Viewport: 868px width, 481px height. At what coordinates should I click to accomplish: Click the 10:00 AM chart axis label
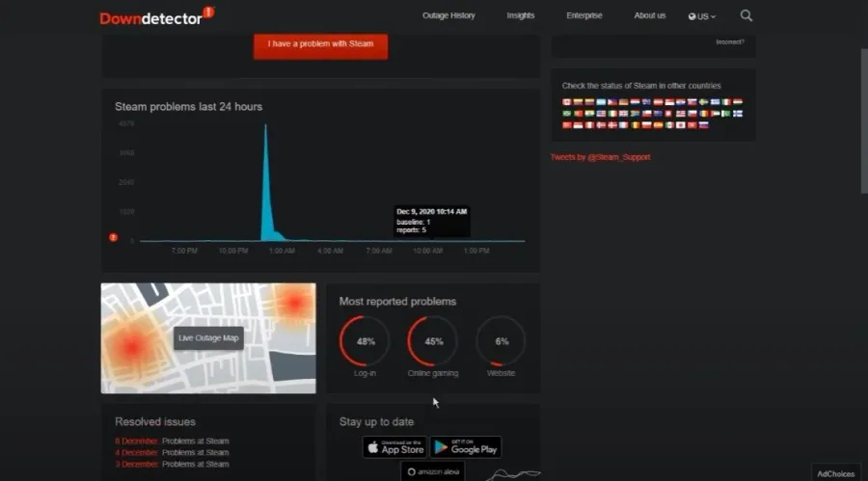(x=428, y=251)
